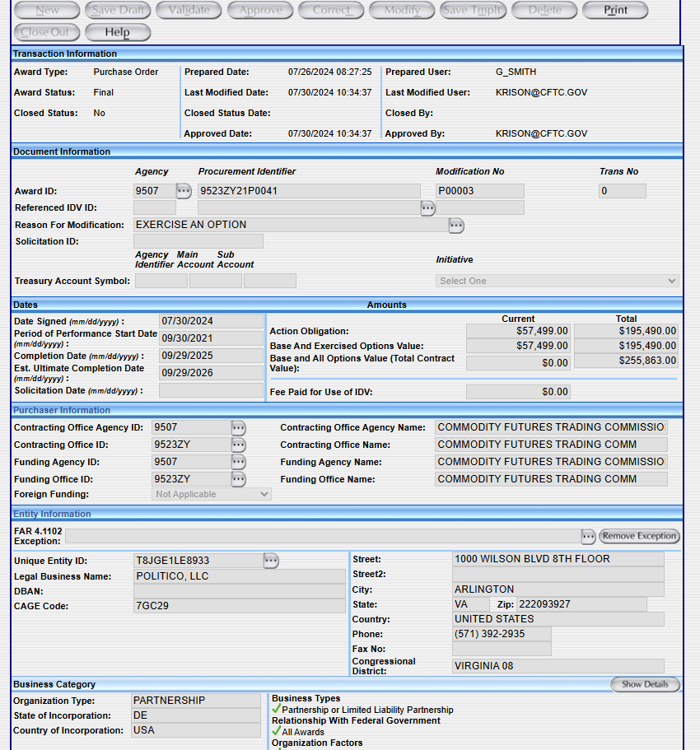Click the Period of Performance Start Date field
The width and height of the screenshot is (700, 750).
coord(211,338)
